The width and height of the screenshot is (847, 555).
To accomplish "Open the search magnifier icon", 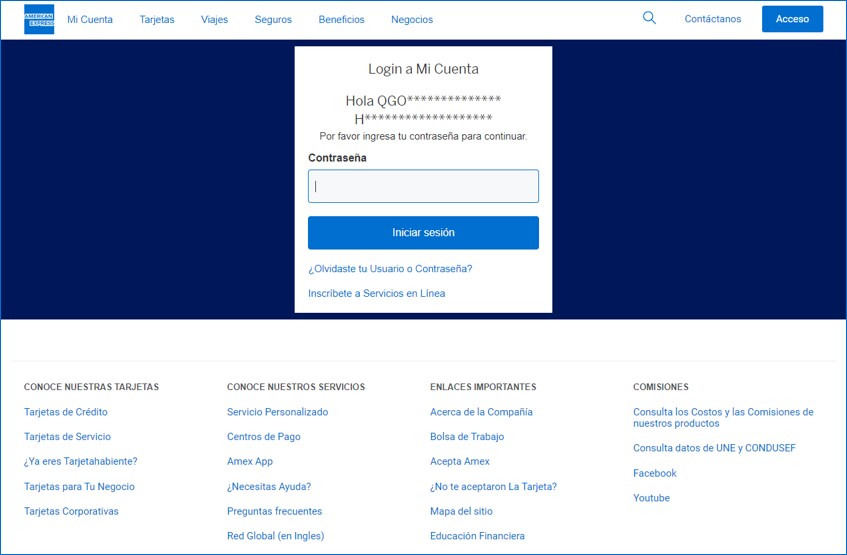I will coord(649,18).
